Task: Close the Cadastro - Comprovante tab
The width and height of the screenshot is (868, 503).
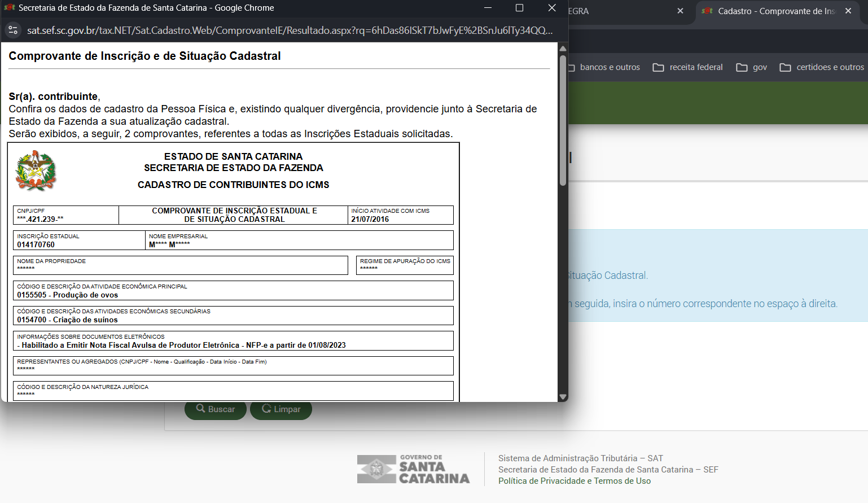Action: [848, 11]
